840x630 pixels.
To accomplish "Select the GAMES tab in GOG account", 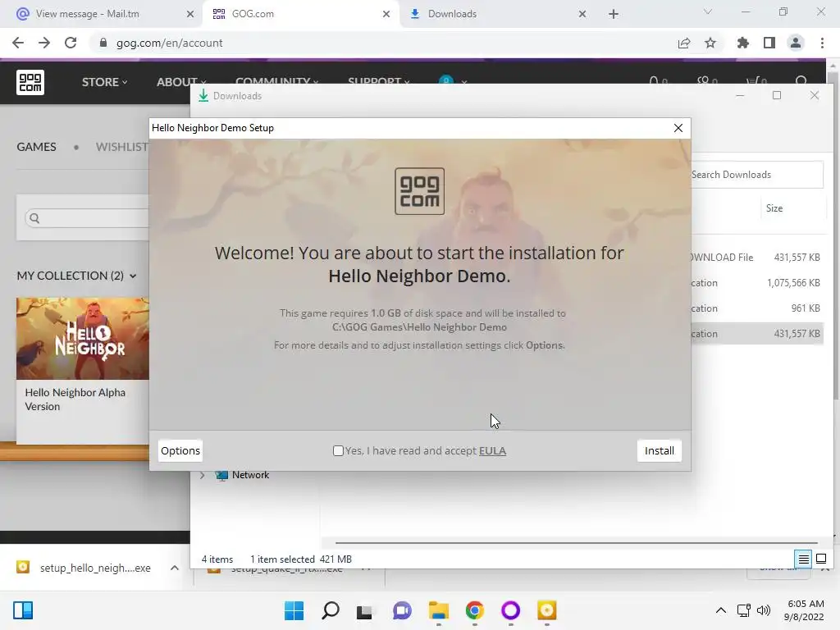I will point(36,147).
